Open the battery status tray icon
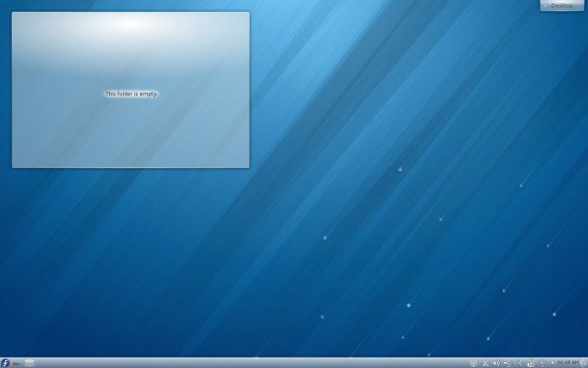Viewport: 588px width, 368px height. pos(531,363)
